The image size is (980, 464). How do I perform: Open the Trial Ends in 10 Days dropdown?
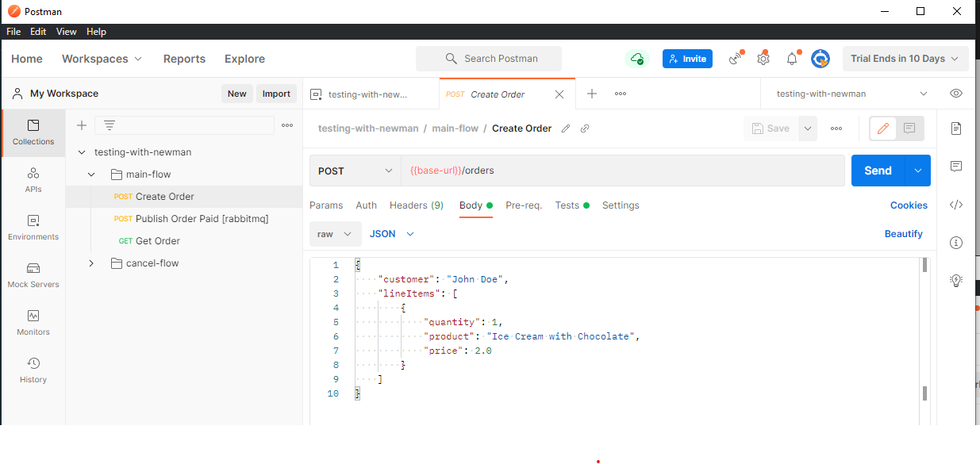[905, 59]
